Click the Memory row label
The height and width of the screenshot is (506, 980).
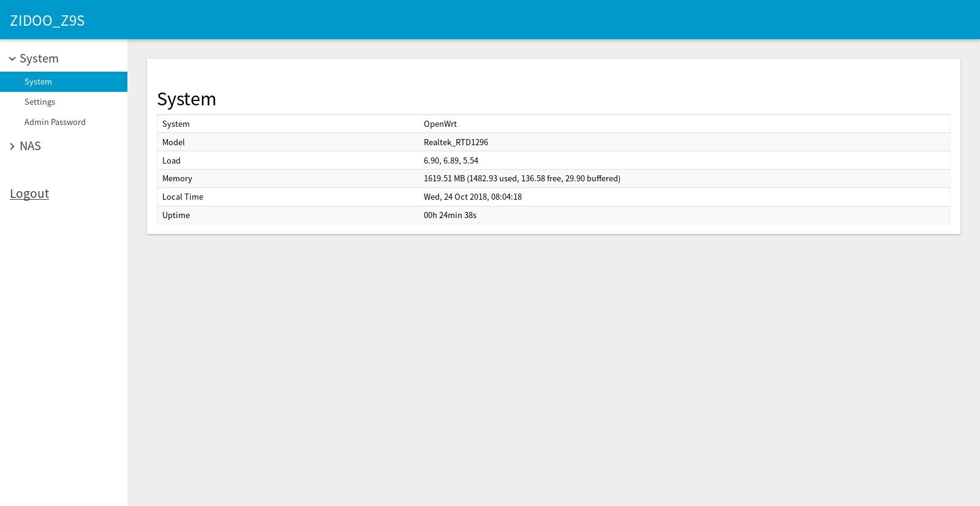[x=177, y=178]
